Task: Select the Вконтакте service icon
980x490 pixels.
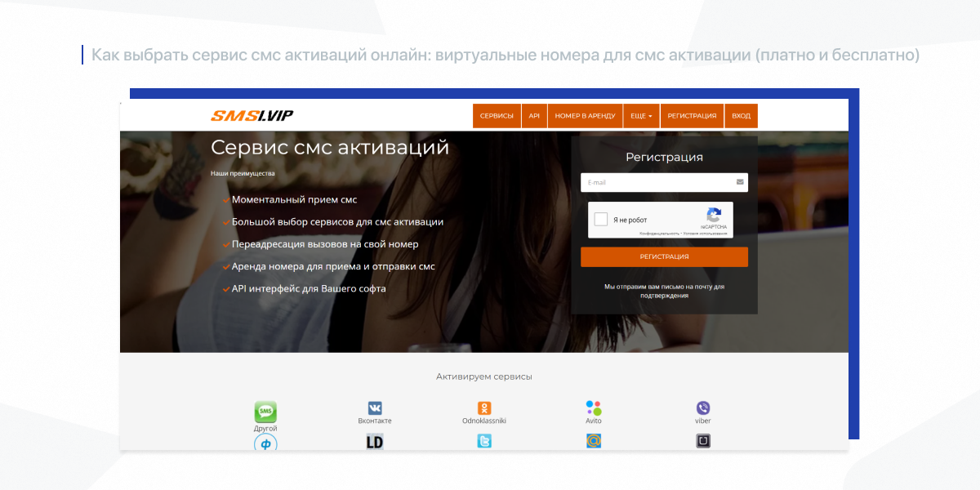Action: (375, 408)
